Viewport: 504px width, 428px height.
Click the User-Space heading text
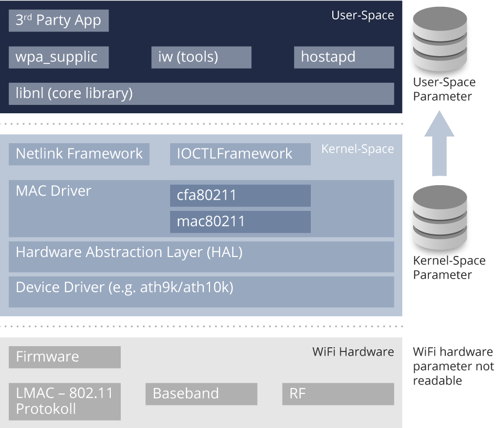tap(363, 15)
